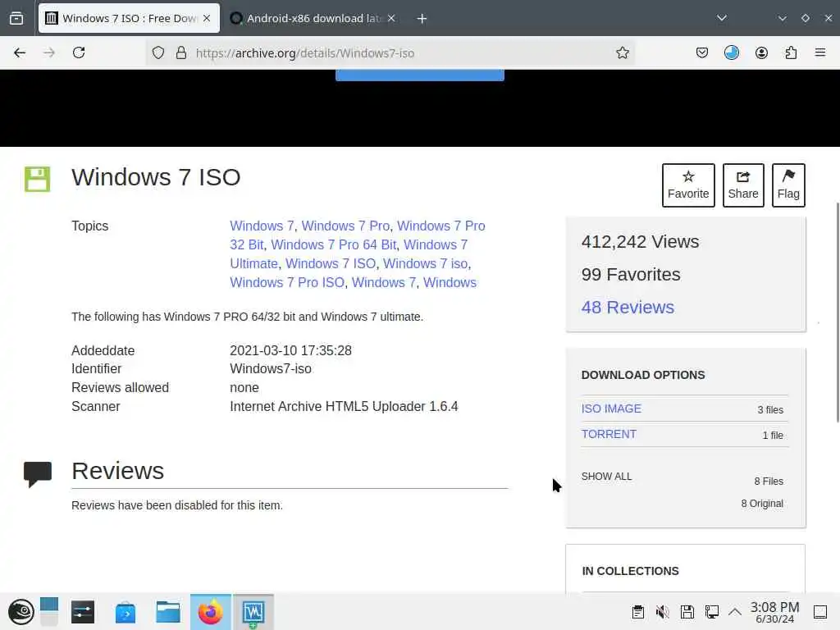Click the show desktop icon

[820, 612]
